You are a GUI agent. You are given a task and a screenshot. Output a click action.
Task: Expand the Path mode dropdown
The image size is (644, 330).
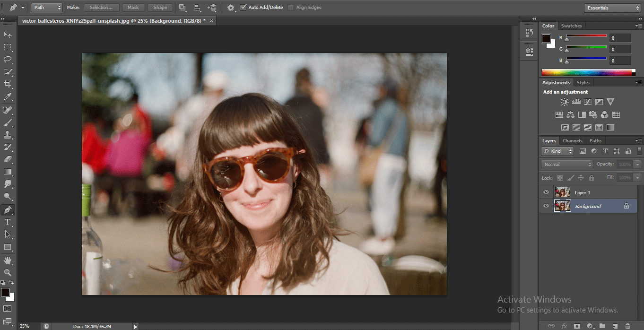[47, 8]
